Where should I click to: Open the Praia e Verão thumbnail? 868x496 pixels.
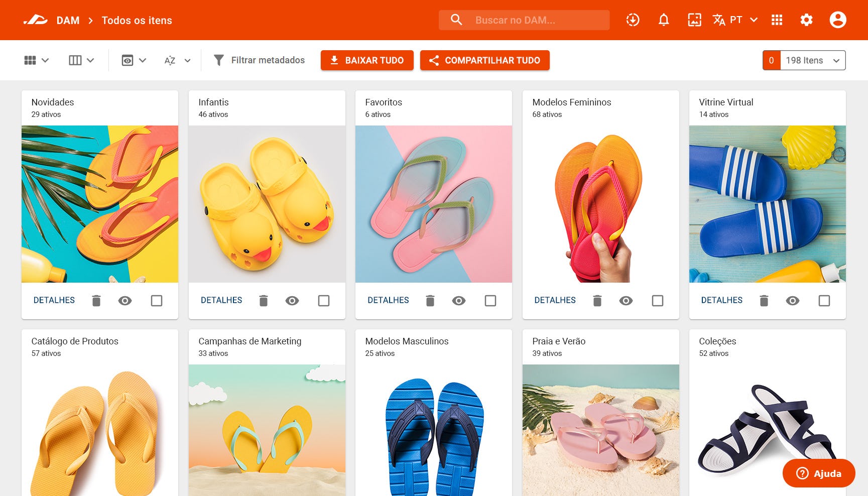[601, 430]
